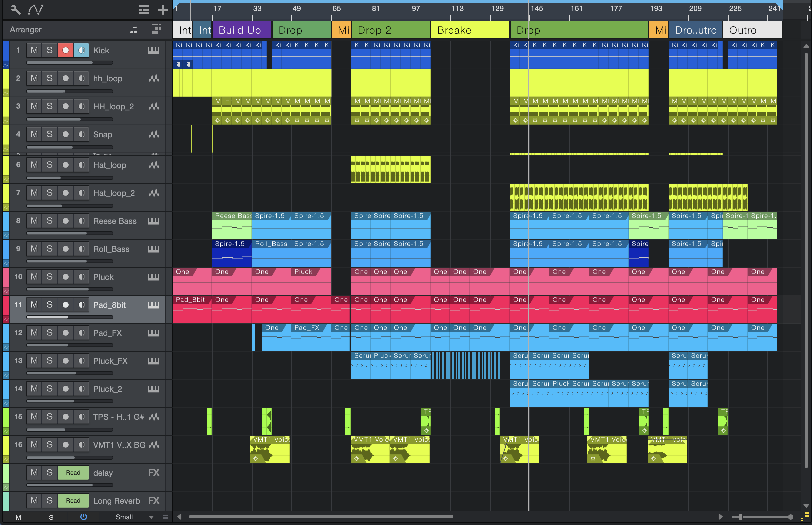This screenshot has height=525, width=812.
Task: Click the chord track notes icon
Action: coord(134,30)
